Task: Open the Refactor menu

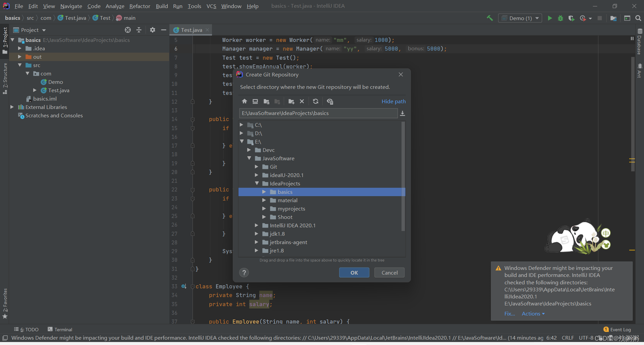Action: tap(140, 6)
